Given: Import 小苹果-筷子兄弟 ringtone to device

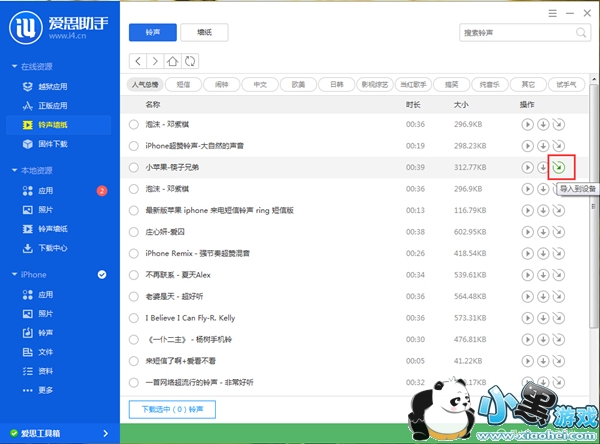Looking at the screenshot, I should [559, 167].
